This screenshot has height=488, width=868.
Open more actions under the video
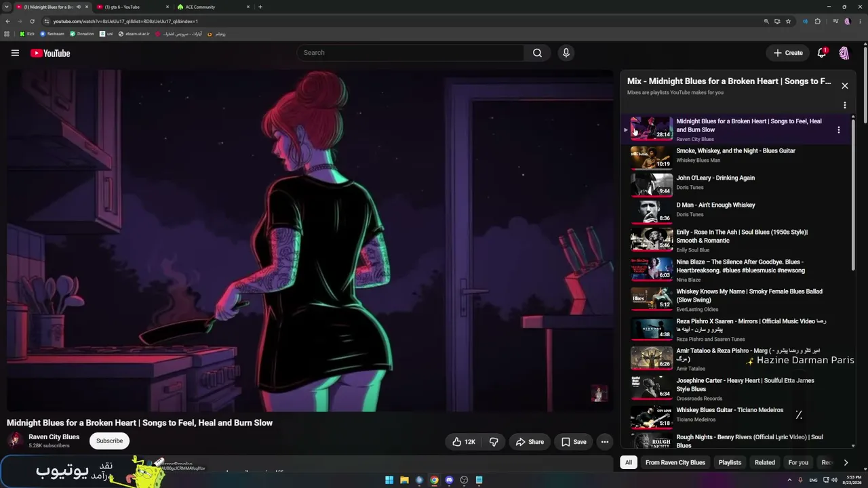coord(605,442)
